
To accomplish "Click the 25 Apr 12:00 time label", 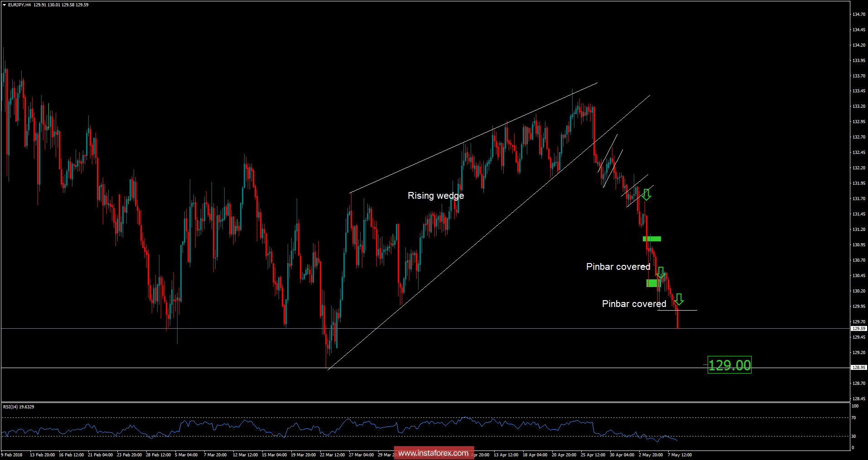I will point(593,455).
